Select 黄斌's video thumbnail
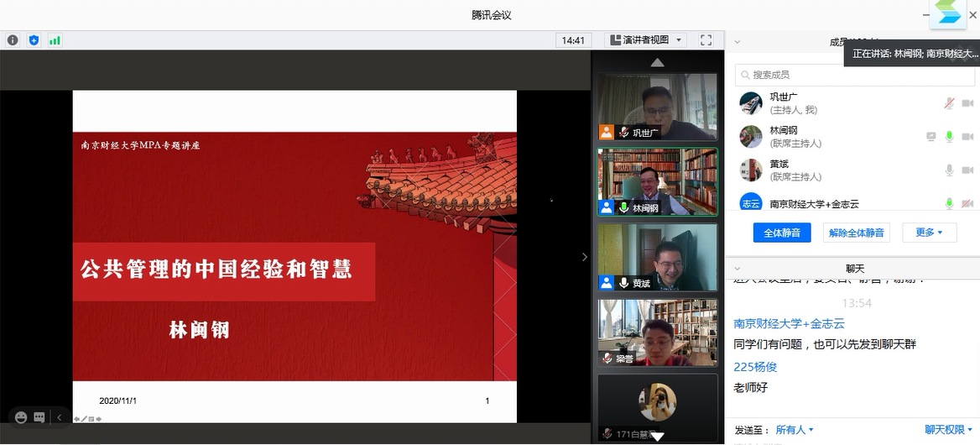Image resolution: width=980 pixels, height=445 pixels. [657, 257]
